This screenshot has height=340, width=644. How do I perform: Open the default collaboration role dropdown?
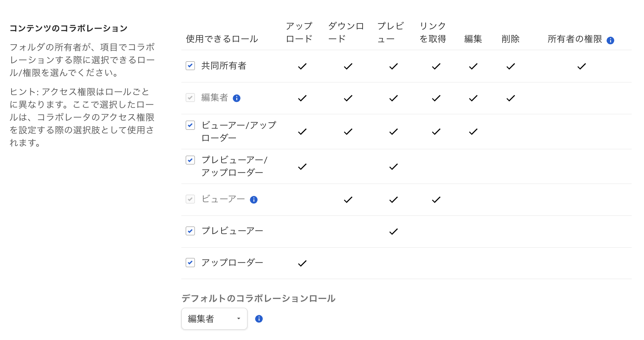(x=214, y=319)
